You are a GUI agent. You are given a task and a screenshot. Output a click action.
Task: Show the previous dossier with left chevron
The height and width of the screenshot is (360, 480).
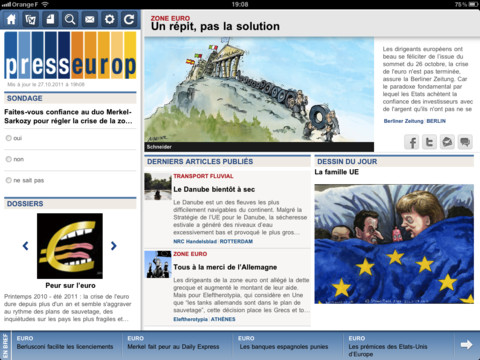point(25,246)
